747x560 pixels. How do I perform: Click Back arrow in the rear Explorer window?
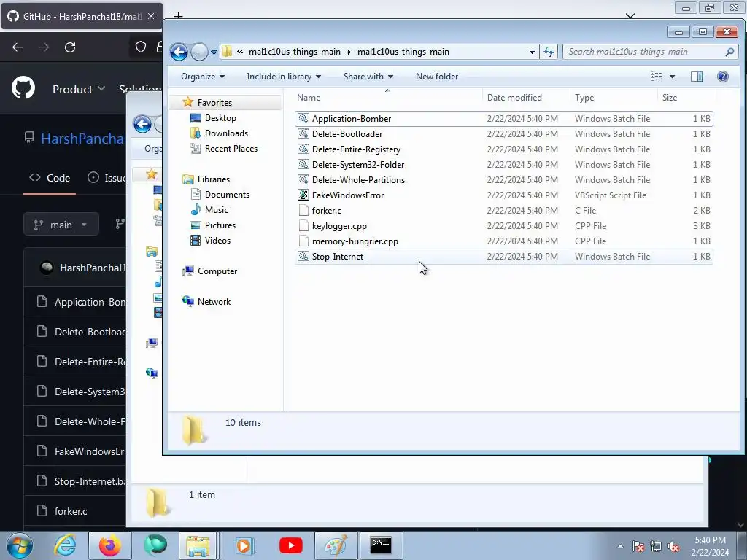point(142,124)
